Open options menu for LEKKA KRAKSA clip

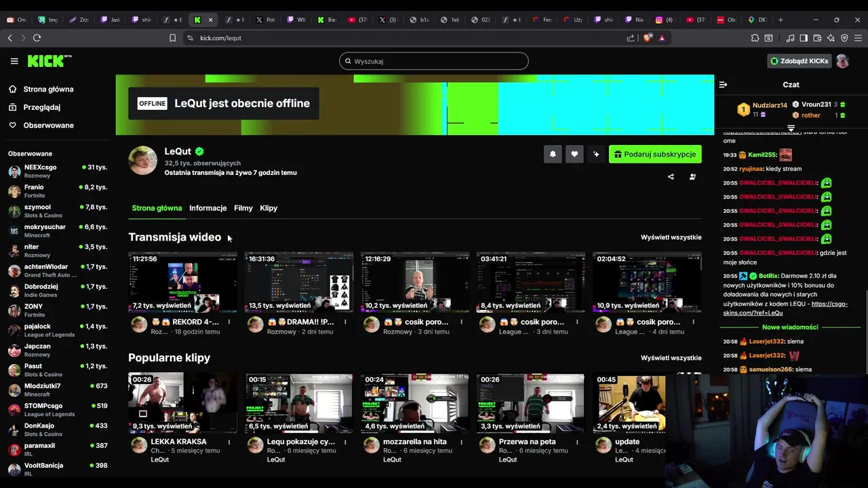[229, 442]
